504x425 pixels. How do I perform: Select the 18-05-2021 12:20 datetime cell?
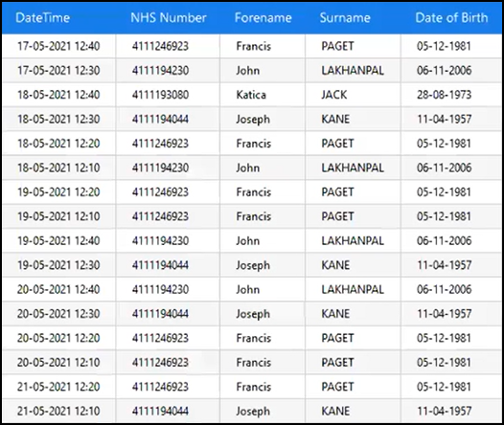[58, 144]
